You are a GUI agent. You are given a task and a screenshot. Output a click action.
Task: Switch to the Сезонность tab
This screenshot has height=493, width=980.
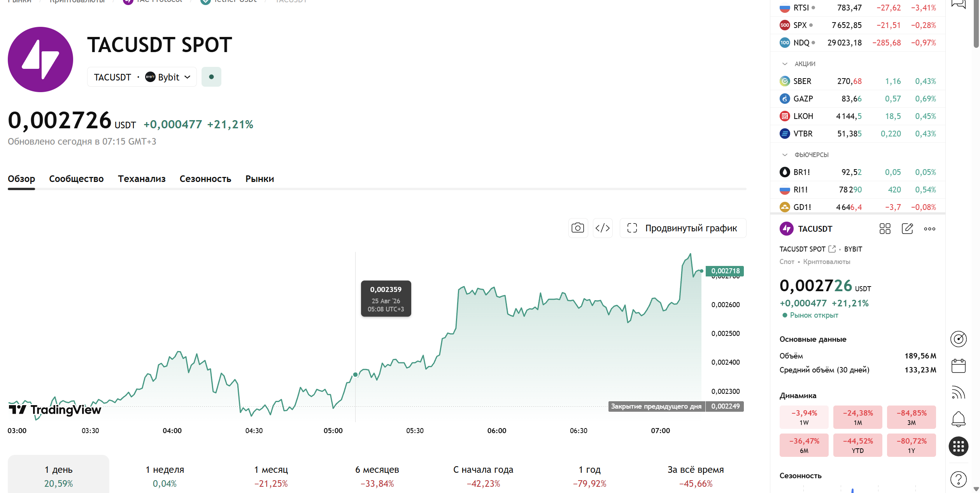(x=205, y=179)
